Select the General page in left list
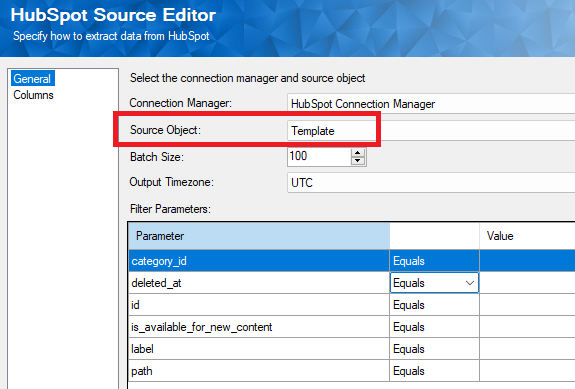The width and height of the screenshot is (575, 389). [x=32, y=78]
